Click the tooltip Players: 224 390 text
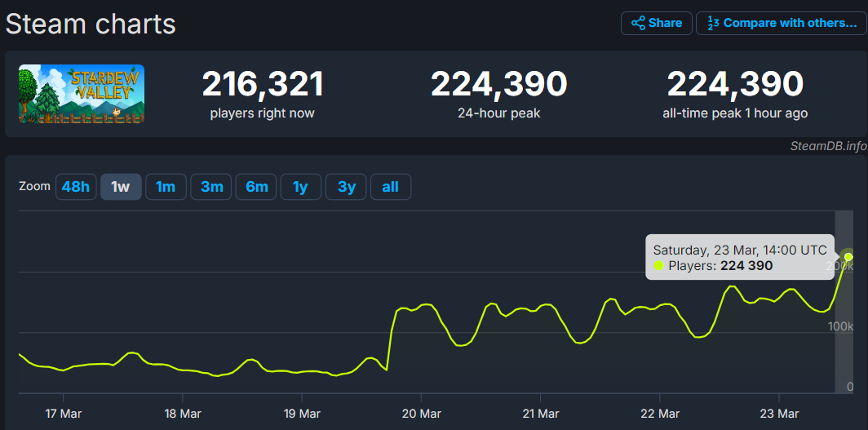Screen dimensions: 868x430 point(720,266)
